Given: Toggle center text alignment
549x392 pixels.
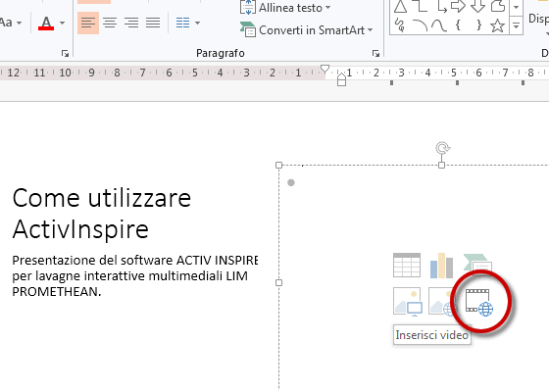Looking at the screenshot, I should pyautogui.click(x=110, y=23).
